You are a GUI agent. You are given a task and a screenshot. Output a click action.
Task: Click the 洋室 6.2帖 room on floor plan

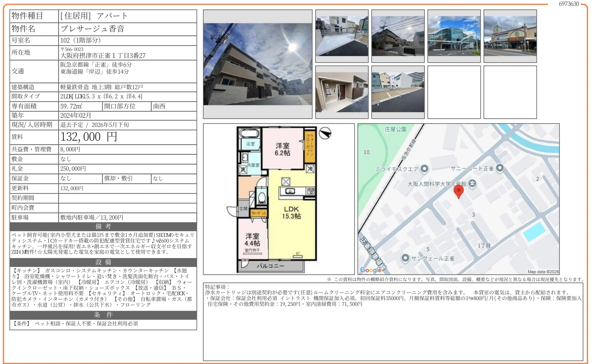282,149
